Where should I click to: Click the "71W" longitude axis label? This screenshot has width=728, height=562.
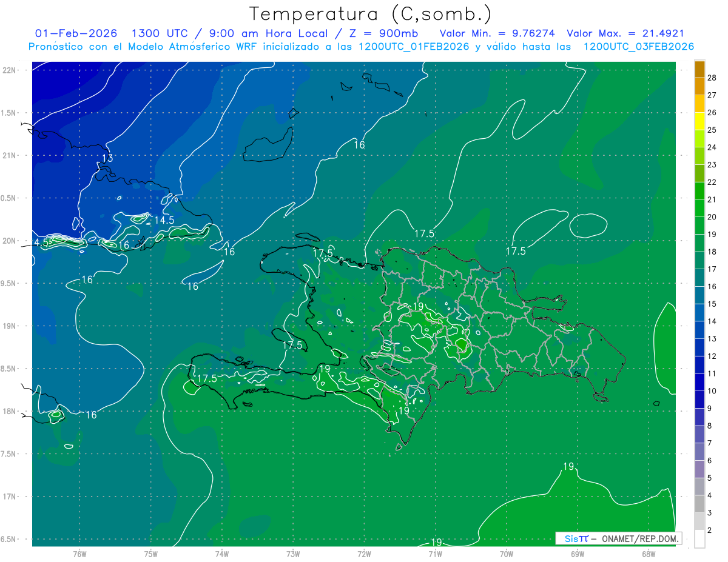[435, 553]
